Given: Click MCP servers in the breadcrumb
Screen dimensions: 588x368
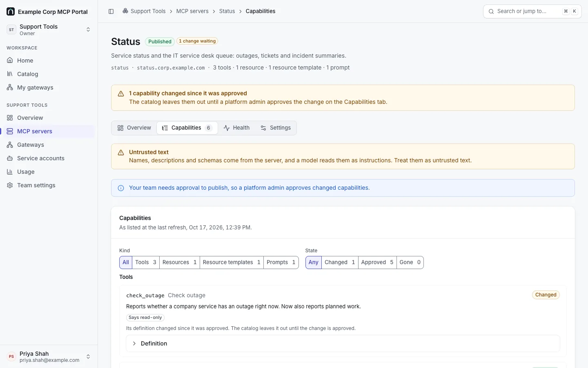Looking at the screenshot, I should tap(192, 11).
